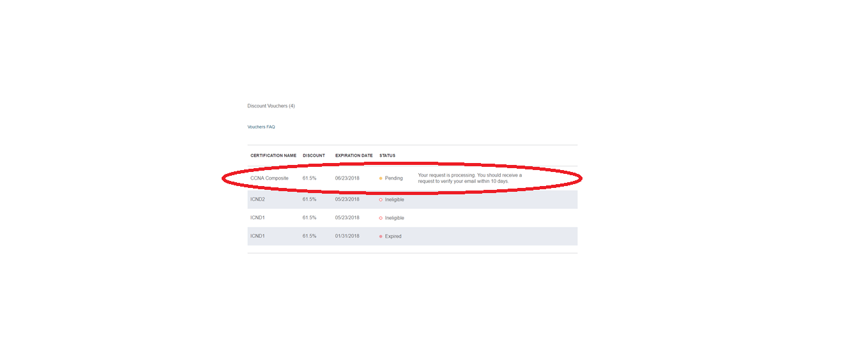This screenshot has height=358, width=868.
Task: Click the red Expired status dot
Action: click(x=381, y=237)
